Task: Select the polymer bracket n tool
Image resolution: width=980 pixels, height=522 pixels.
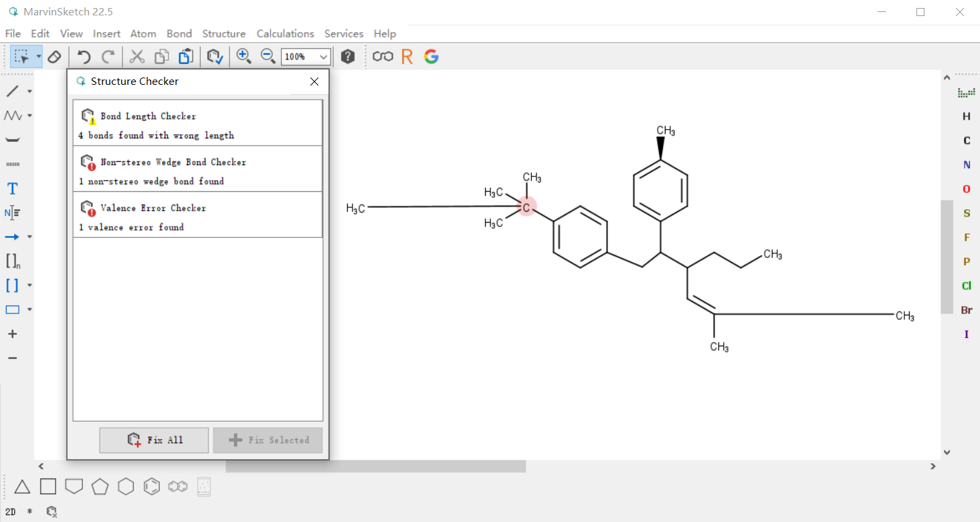Action: tap(12, 261)
